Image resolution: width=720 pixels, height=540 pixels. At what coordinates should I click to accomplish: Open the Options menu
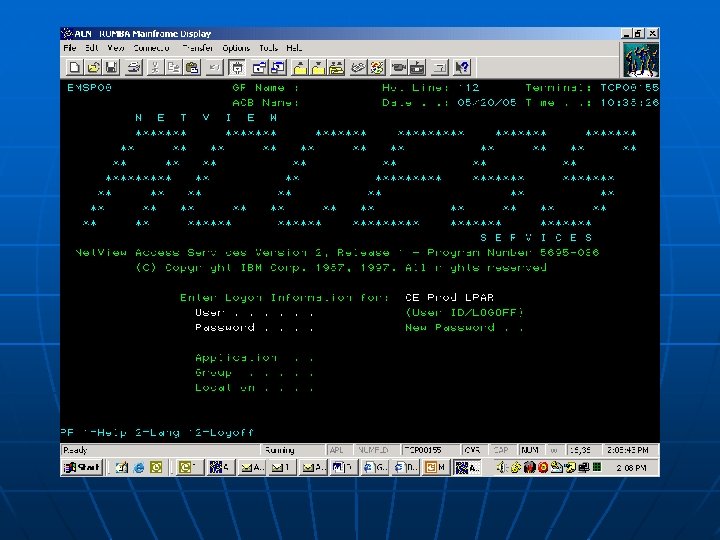click(x=236, y=48)
